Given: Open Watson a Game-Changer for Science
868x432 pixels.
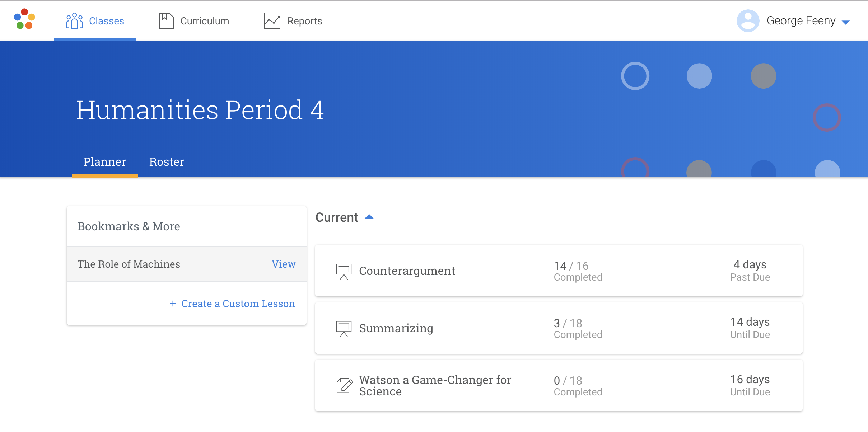Looking at the screenshot, I should pos(435,386).
